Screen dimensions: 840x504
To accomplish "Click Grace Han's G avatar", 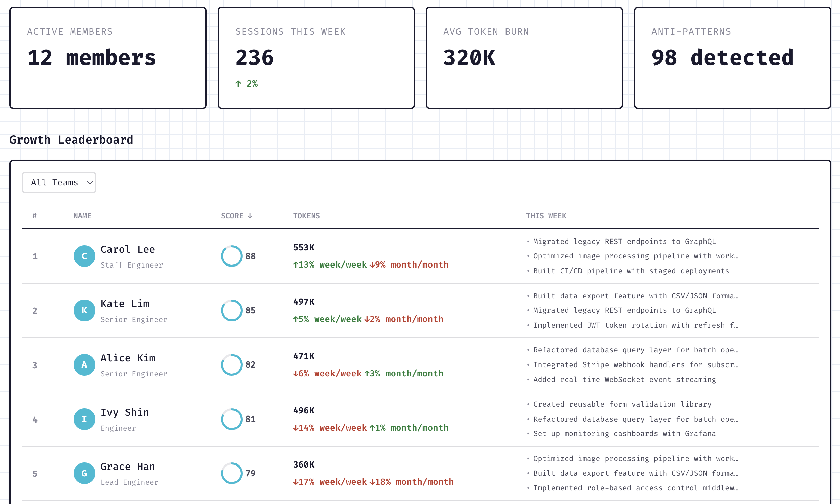I will tap(84, 473).
